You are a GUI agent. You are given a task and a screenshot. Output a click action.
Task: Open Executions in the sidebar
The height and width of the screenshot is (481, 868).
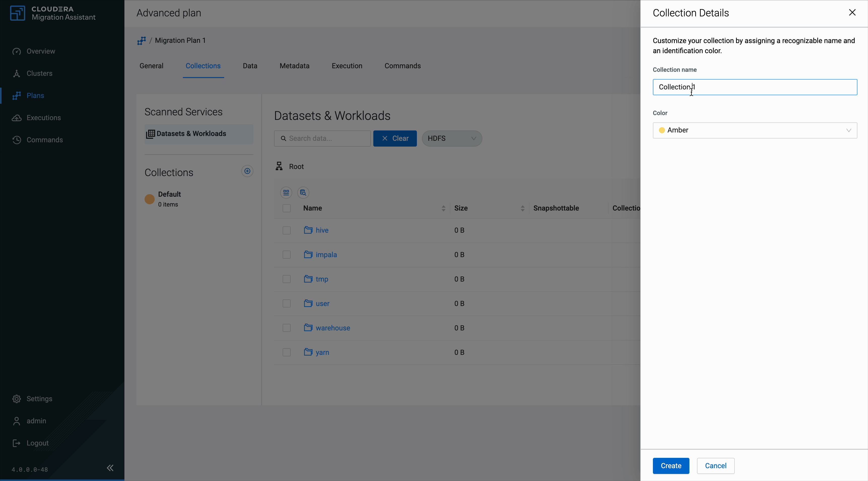tap(44, 118)
